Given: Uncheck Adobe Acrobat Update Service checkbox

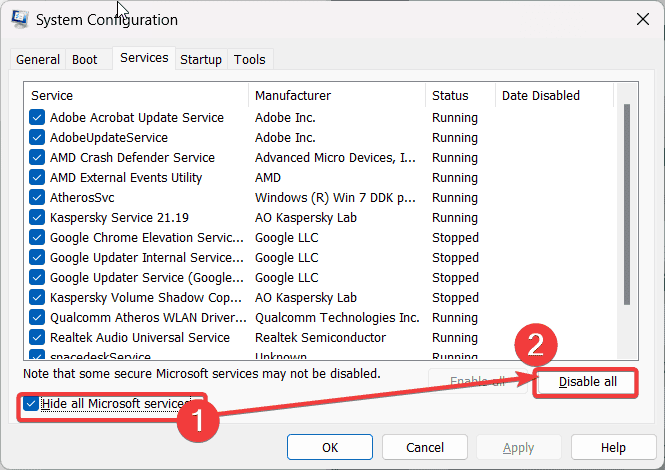Looking at the screenshot, I should pos(37,118).
